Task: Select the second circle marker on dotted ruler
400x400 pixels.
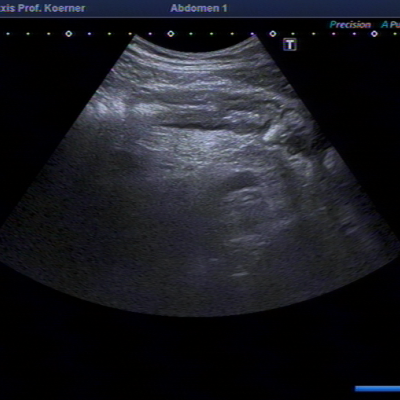Action: point(171,34)
